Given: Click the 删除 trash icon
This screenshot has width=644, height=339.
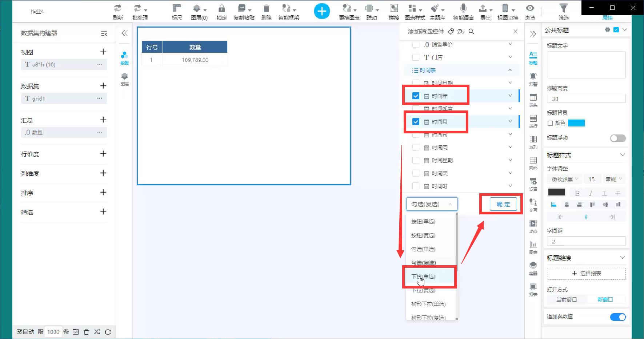Looking at the screenshot, I should (266, 8).
